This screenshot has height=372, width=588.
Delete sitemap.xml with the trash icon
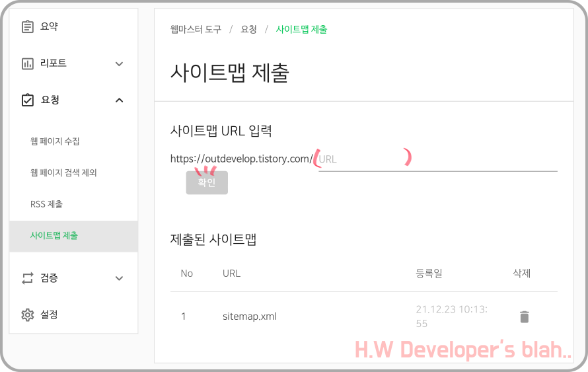point(525,317)
